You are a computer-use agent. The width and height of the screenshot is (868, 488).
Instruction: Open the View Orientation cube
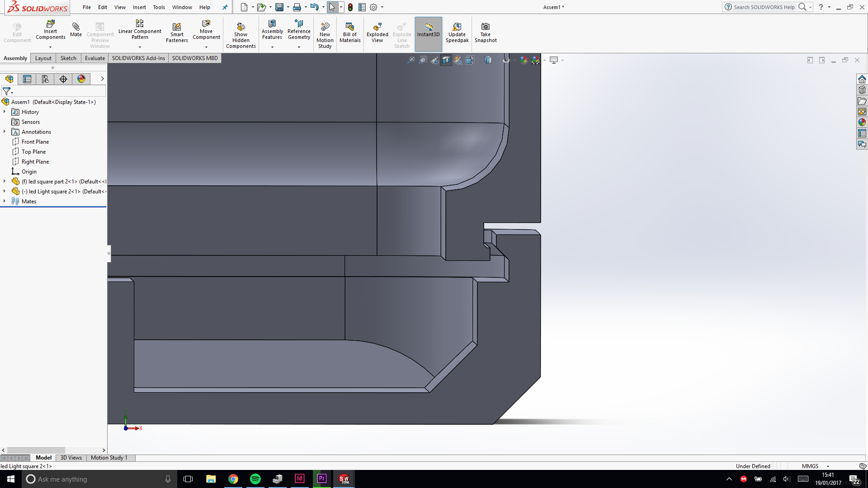click(470, 60)
